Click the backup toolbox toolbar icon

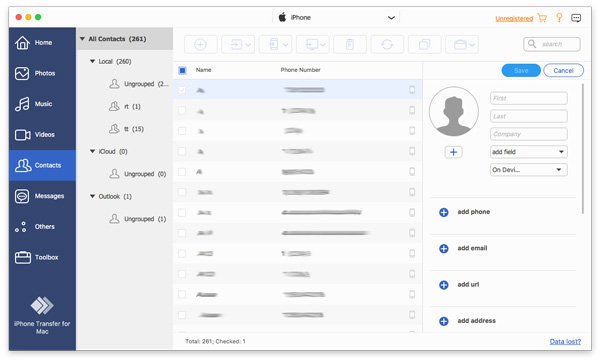tap(460, 45)
